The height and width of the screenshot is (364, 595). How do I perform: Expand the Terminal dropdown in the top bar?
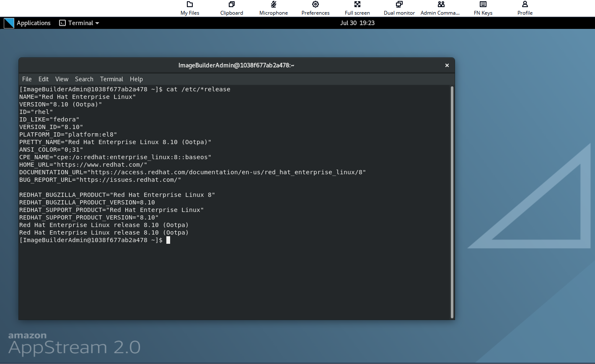79,23
